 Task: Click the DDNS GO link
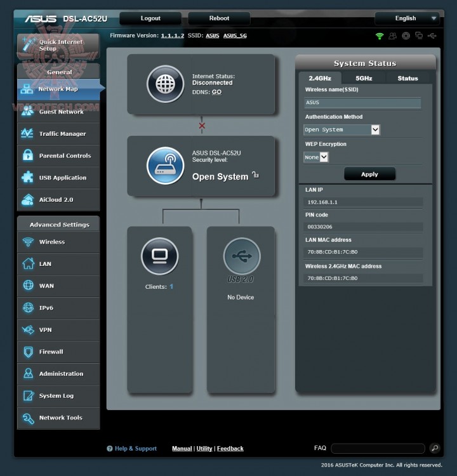pyautogui.click(x=216, y=92)
